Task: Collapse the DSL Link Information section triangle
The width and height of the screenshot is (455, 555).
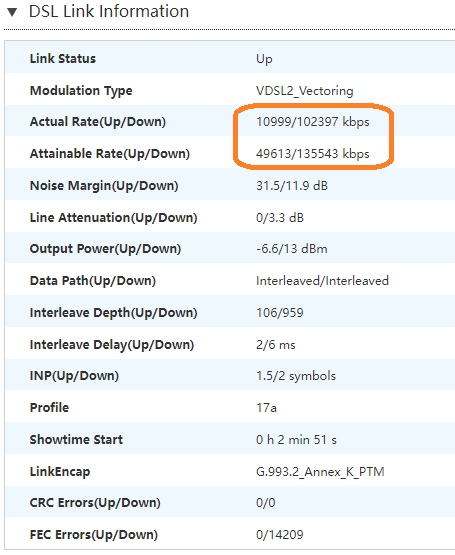Action: coord(12,12)
